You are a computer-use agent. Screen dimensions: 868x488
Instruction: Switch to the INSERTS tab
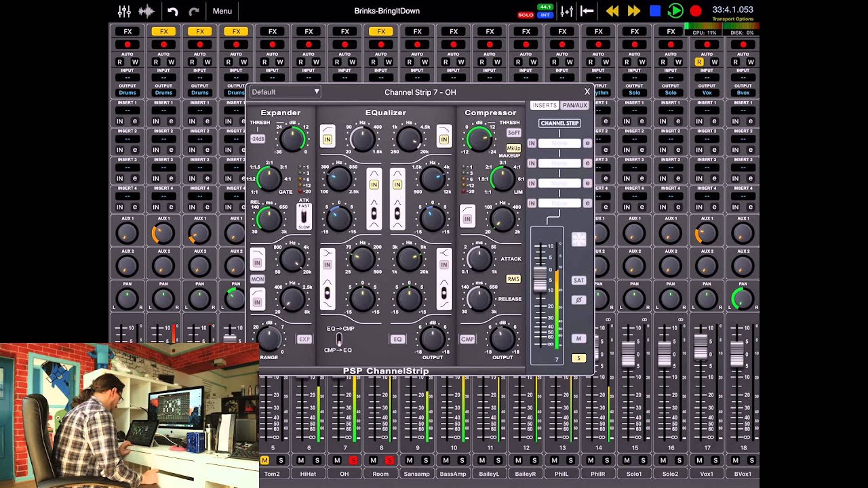(544, 106)
